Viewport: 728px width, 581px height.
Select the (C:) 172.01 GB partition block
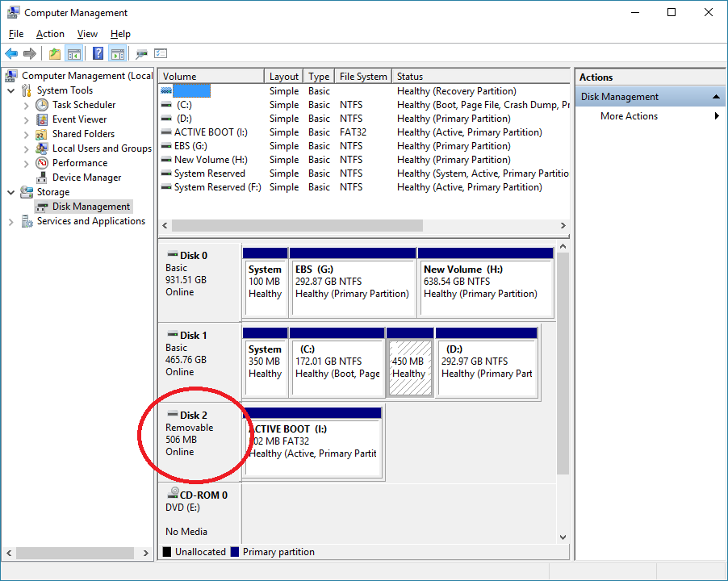[337, 362]
